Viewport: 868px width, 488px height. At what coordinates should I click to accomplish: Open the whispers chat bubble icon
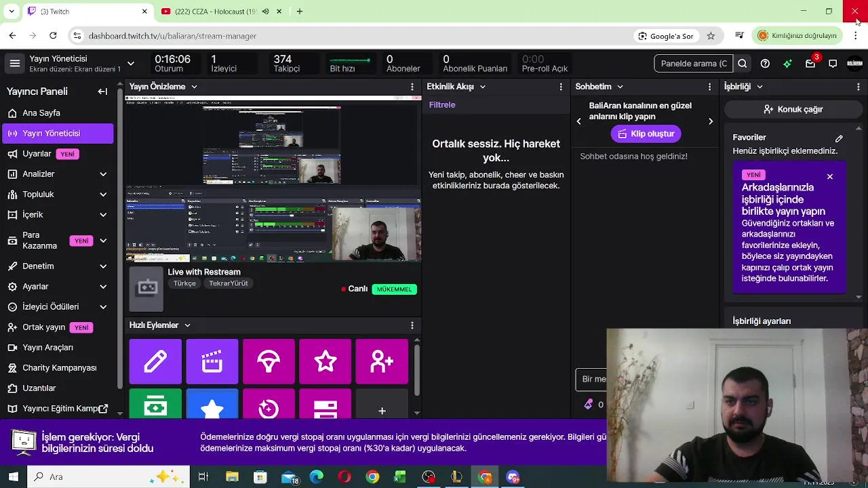[x=833, y=64]
